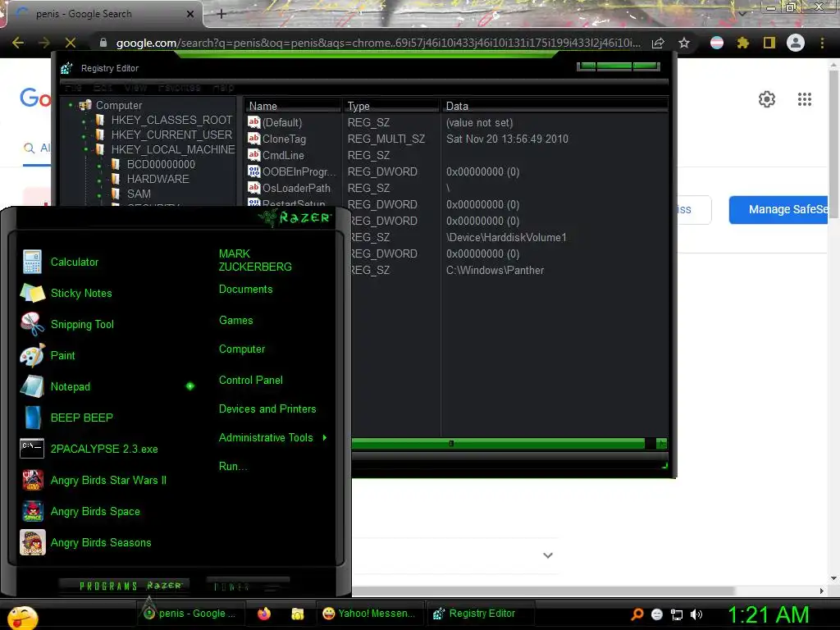Click the Chrome side panel icon
This screenshot has width=840, height=630.
[x=769, y=43]
